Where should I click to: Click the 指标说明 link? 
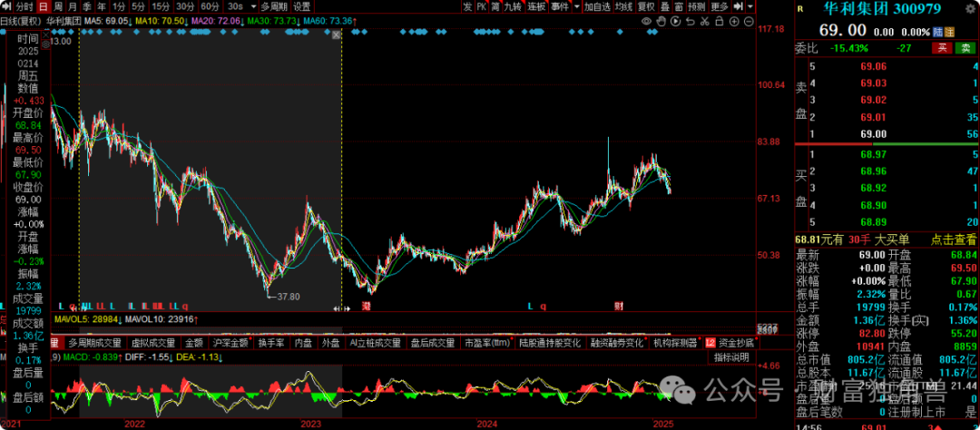point(730,357)
